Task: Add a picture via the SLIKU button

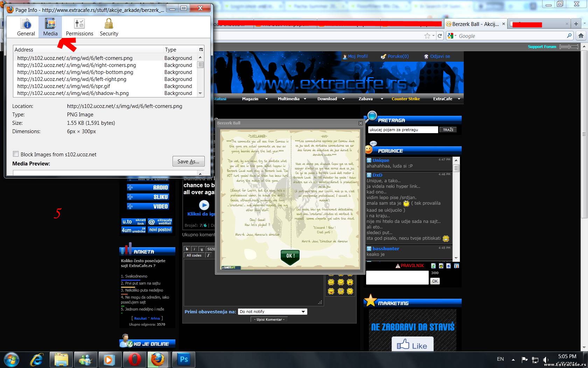Action: pos(148,197)
